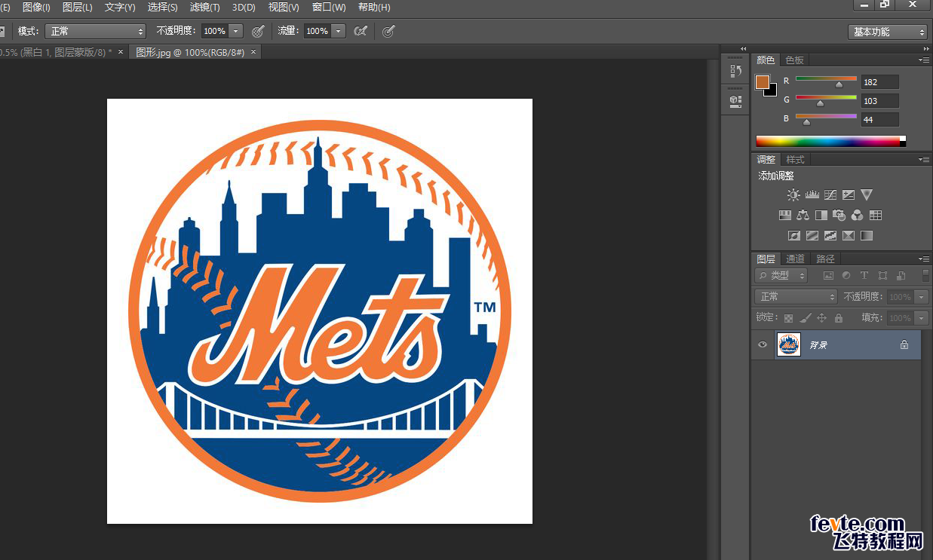Filter layers by type layers
Screen dimensions: 933x560
tap(864, 276)
